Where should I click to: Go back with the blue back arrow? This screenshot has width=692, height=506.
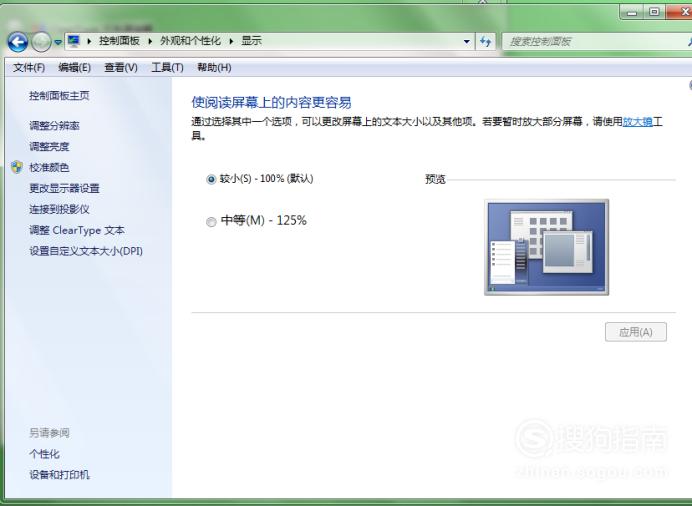coord(18,42)
